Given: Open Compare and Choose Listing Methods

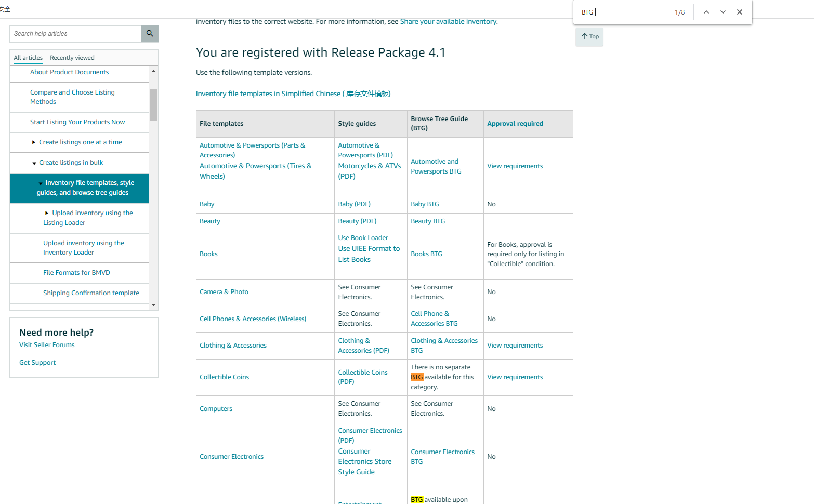Looking at the screenshot, I should [72, 97].
